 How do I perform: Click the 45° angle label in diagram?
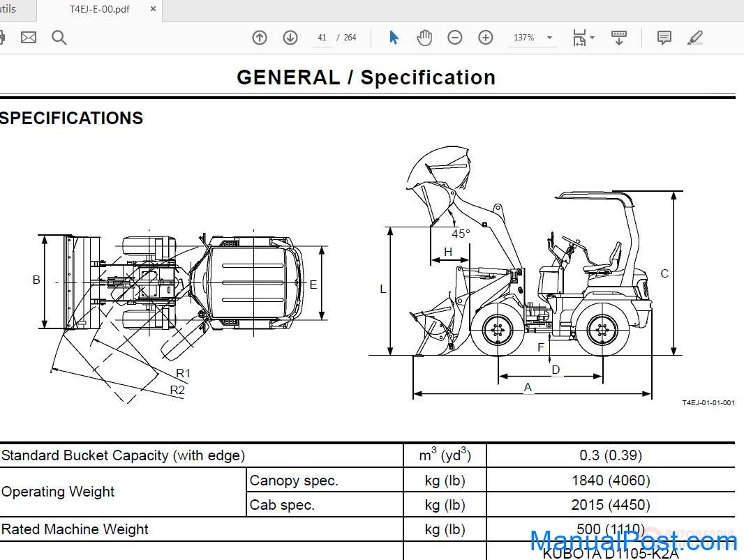coord(461,234)
